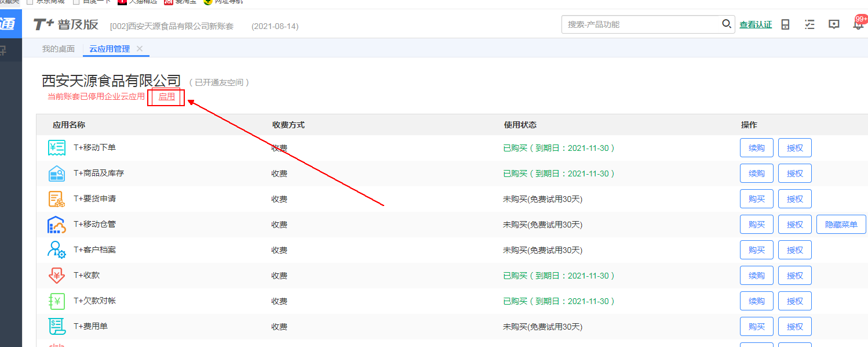Click the T+客户档案 app icon
The width and height of the screenshot is (868, 347).
coord(57,250)
